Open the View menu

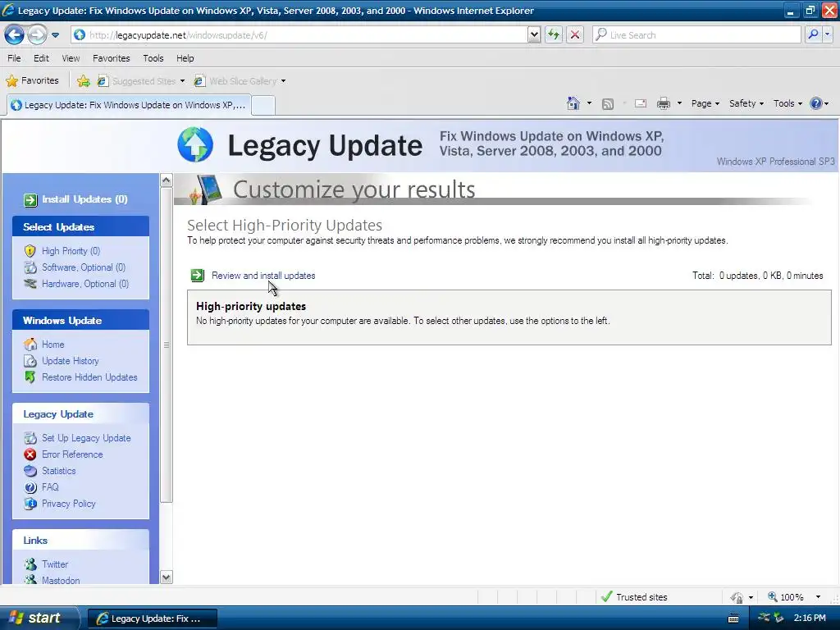71,58
